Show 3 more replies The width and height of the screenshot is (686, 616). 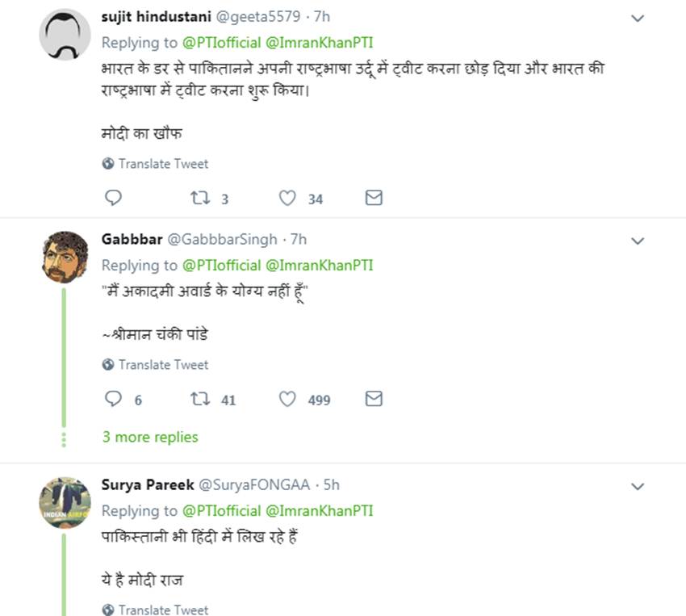150,437
